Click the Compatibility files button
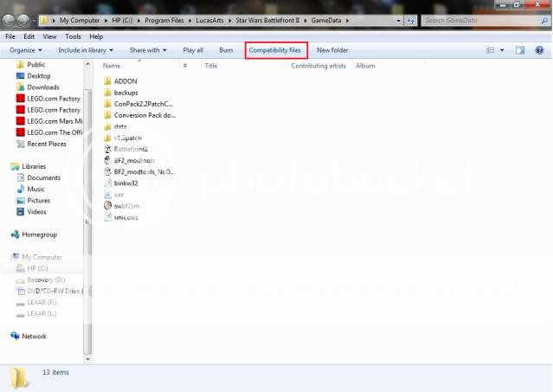 point(274,50)
